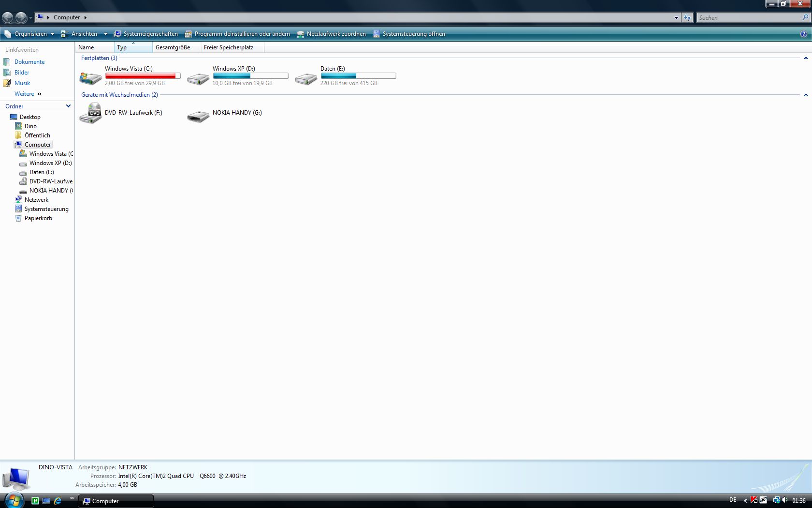Click the Forward navigation arrow
The image size is (812, 508).
tap(21, 18)
